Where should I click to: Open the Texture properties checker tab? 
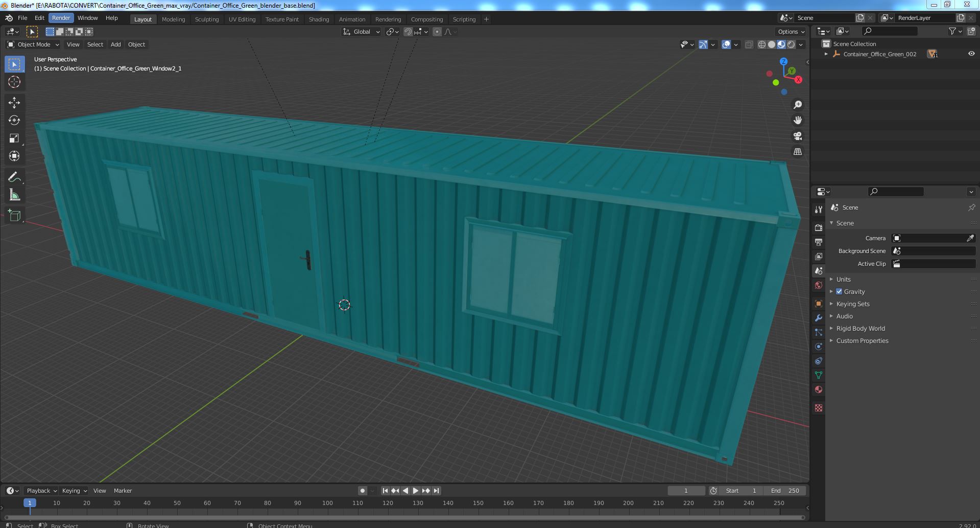click(819, 408)
